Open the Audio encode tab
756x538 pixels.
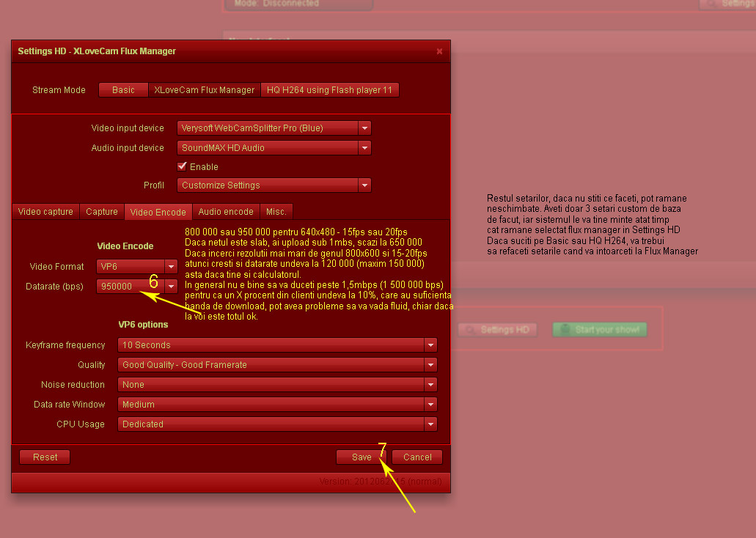tap(226, 212)
